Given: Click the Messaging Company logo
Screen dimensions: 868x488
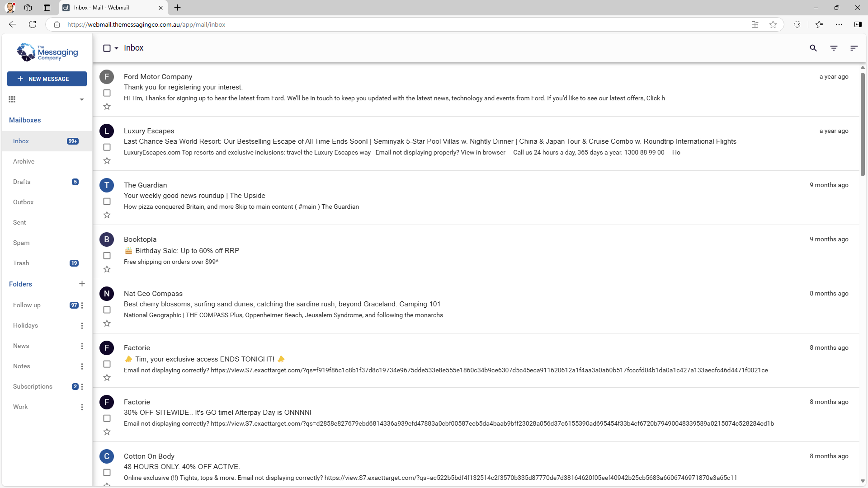Looking at the screenshot, I should (47, 52).
